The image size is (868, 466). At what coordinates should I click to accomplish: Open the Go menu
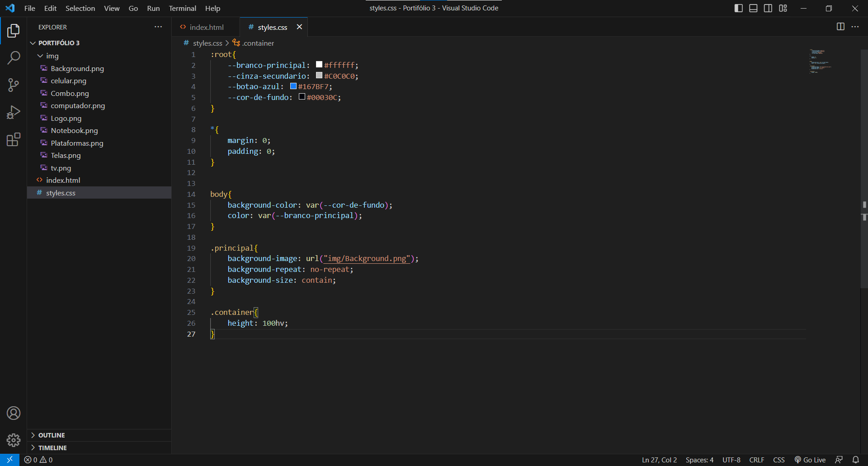coord(133,8)
